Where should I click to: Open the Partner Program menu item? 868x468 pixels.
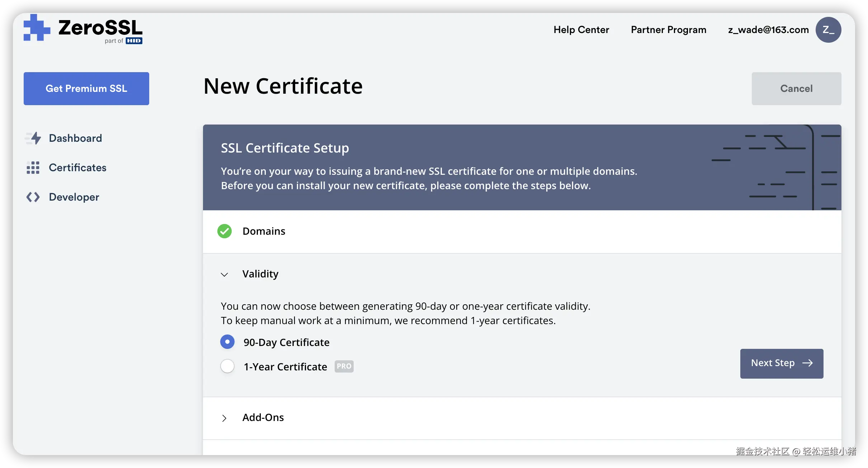[669, 30]
